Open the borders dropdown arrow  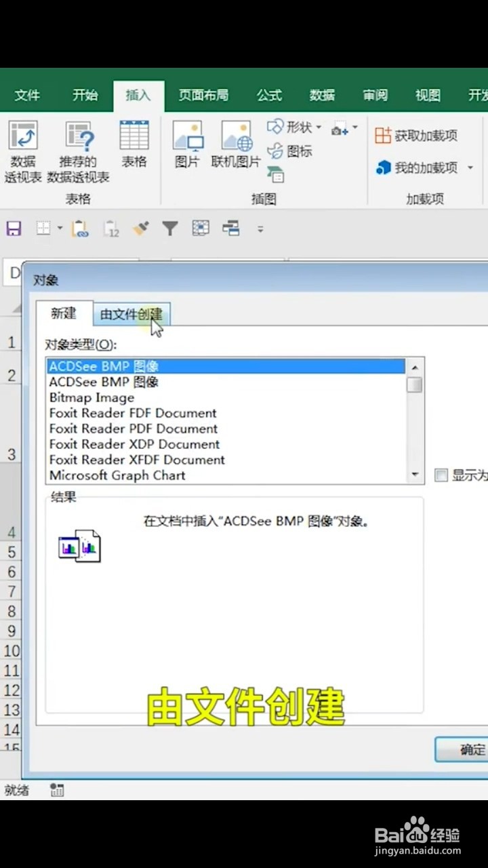click(60, 229)
